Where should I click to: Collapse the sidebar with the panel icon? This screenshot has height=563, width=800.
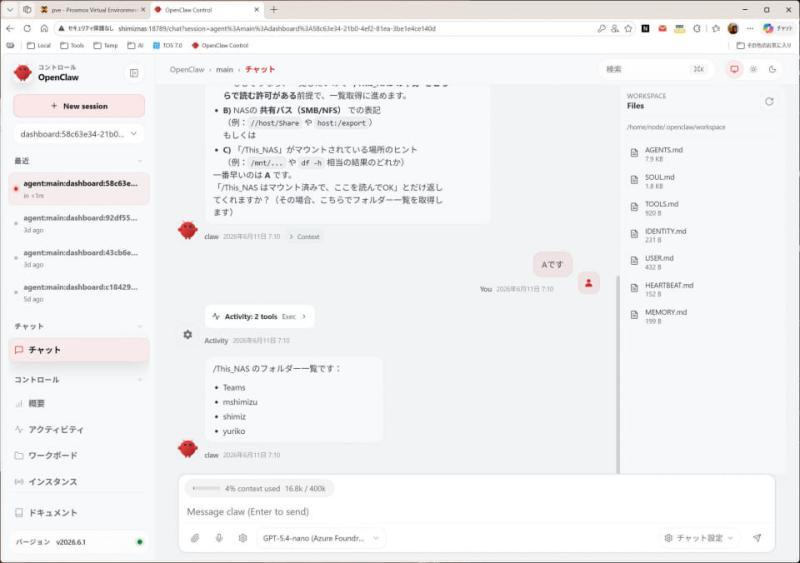click(134, 73)
